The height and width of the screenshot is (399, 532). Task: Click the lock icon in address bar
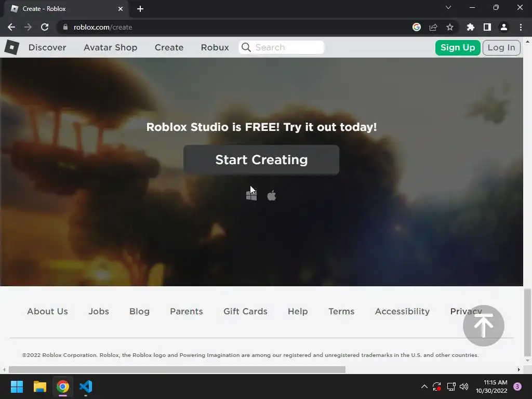pyautogui.click(x=65, y=27)
